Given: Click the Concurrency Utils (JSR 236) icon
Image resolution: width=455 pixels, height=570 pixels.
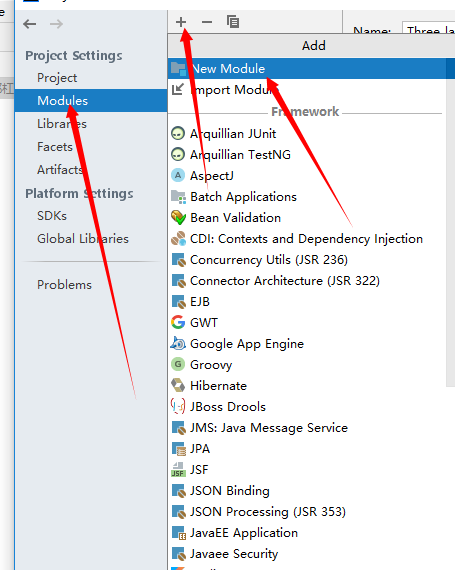Looking at the screenshot, I should [x=178, y=260].
